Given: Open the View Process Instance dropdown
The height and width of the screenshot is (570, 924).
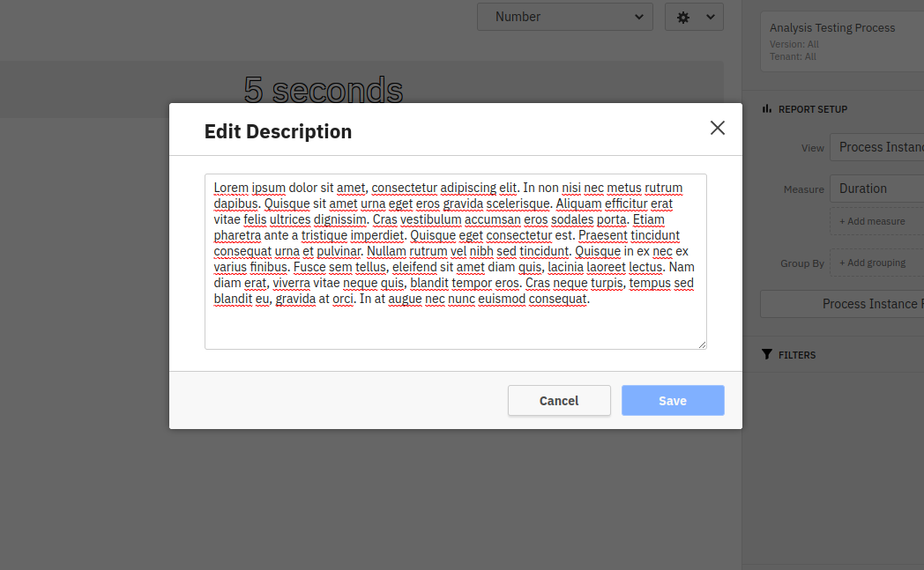Looking at the screenshot, I should (877, 147).
